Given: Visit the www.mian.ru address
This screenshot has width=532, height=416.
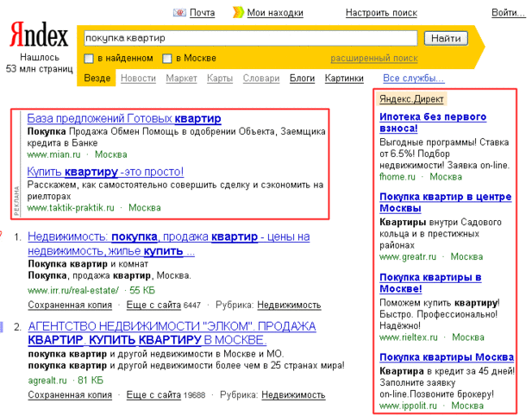Looking at the screenshot, I should click(x=54, y=154).
